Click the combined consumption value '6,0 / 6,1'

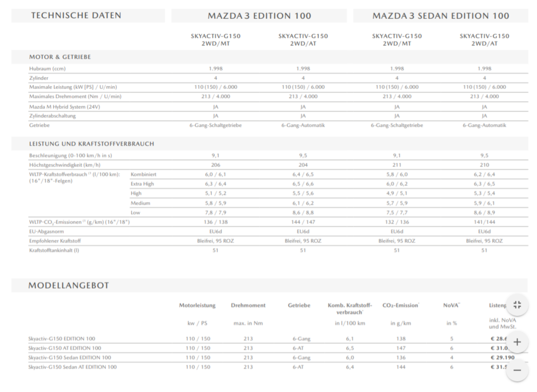(216, 175)
